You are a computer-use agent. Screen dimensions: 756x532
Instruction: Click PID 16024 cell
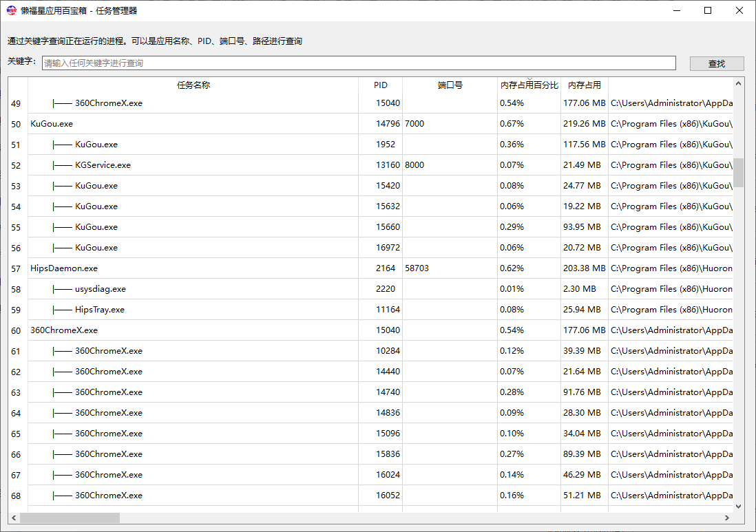click(388, 475)
